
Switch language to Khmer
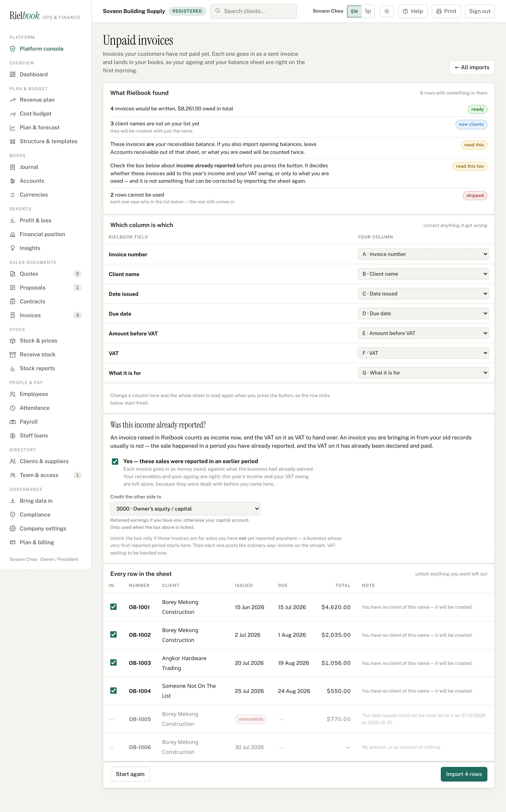[368, 11]
